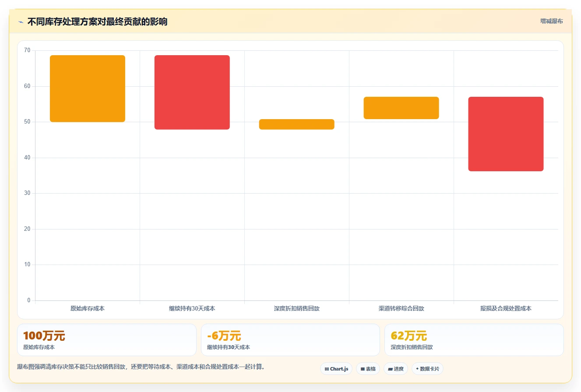Screen dimensions: 581x392
Task: Click the Chart.js tag pill
Action: [336, 369]
